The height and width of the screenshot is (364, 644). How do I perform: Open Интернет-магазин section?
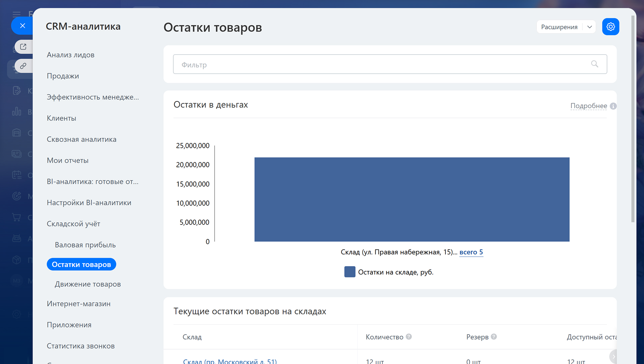click(78, 304)
